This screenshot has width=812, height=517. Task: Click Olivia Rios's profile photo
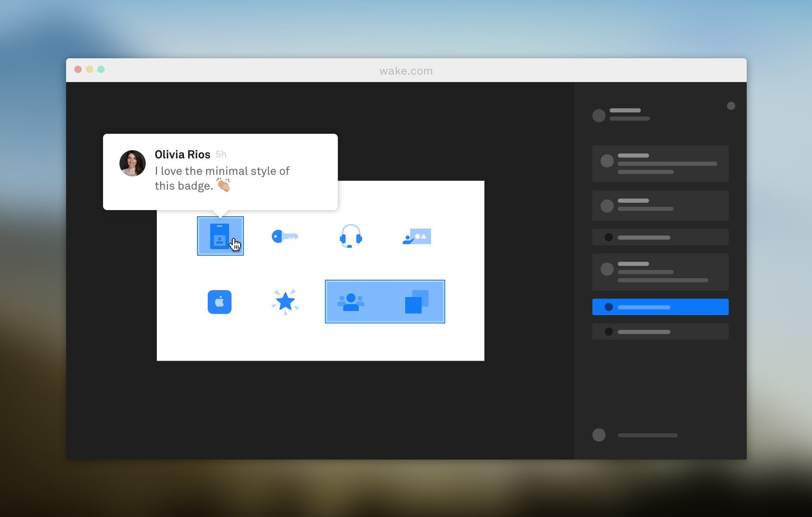[133, 163]
